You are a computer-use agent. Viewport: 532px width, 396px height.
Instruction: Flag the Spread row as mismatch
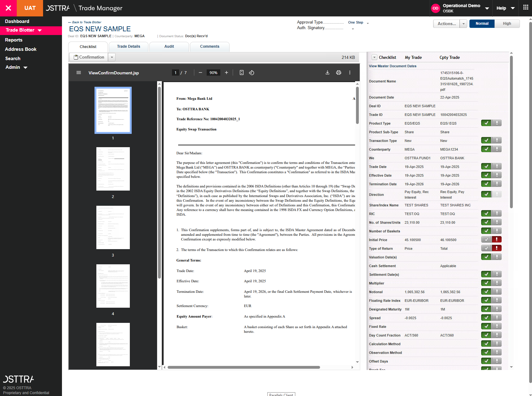click(x=497, y=318)
